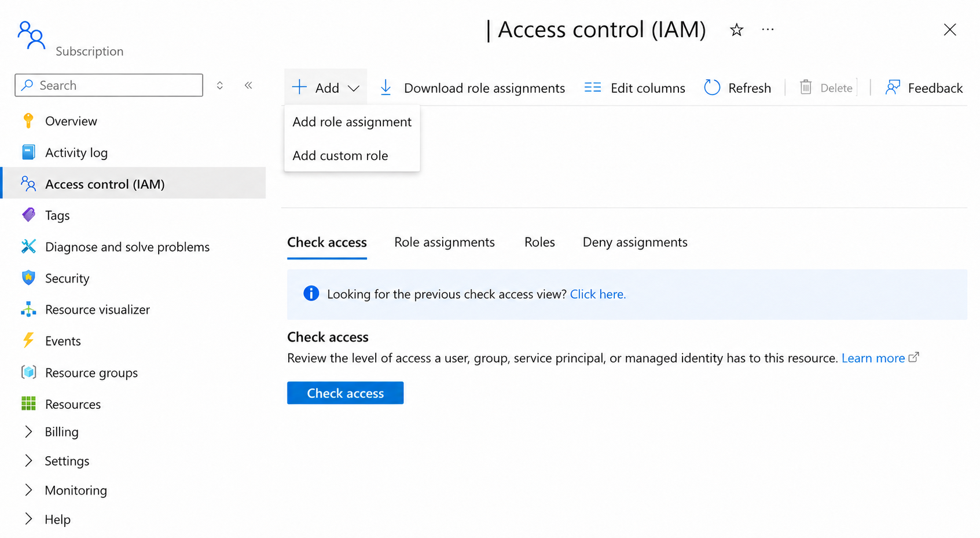Switch to the Check access tab
The height and width of the screenshot is (538, 980).
click(327, 242)
